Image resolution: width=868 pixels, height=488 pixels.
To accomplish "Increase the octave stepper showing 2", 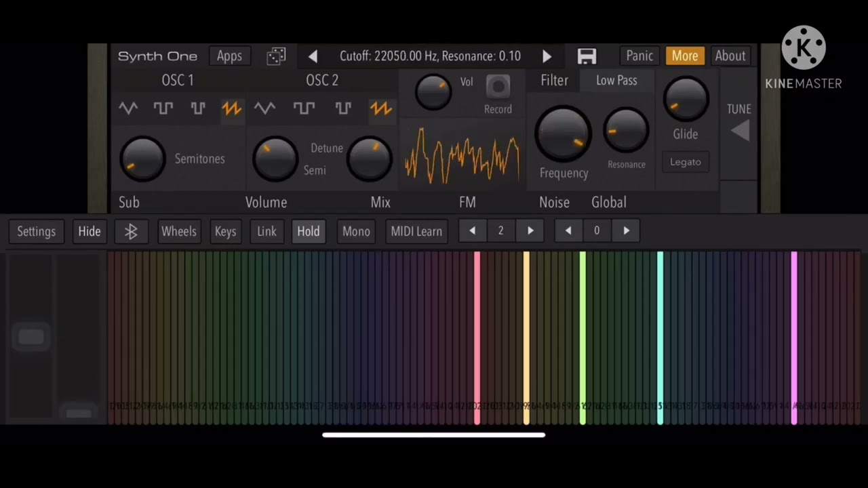I will click(530, 231).
